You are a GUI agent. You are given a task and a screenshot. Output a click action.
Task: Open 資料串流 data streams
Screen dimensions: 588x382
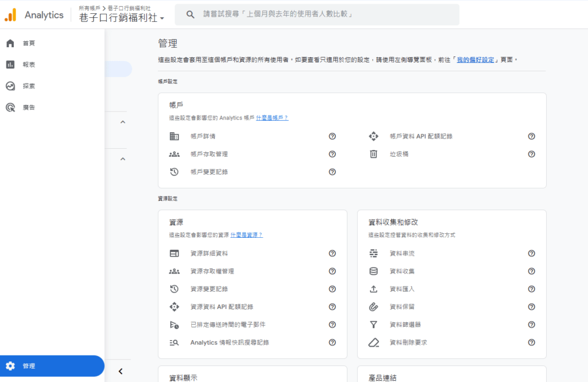click(x=402, y=253)
